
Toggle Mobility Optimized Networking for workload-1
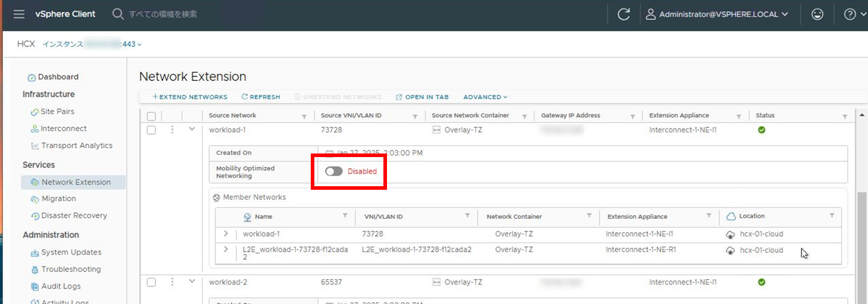[x=334, y=171]
